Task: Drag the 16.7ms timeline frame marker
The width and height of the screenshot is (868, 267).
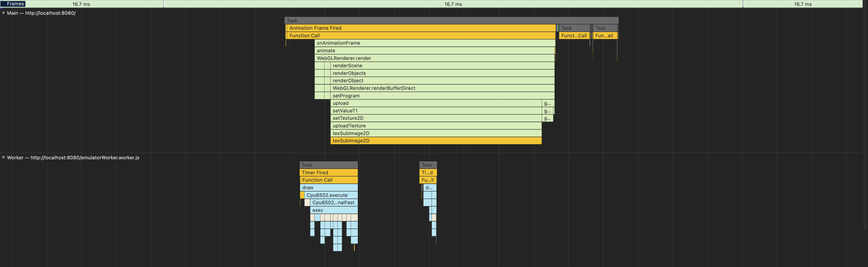Action: point(163,4)
